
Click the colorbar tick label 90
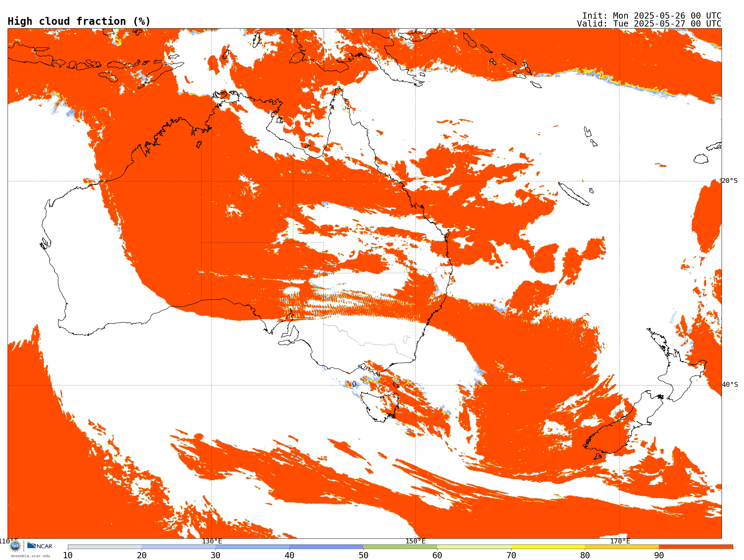[659, 555]
